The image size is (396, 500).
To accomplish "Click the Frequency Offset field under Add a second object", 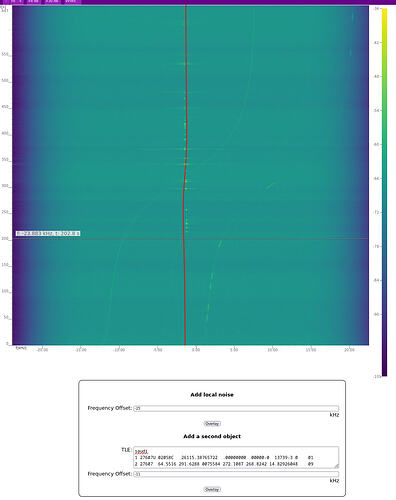I will pyautogui.click(x=236, y=474).
